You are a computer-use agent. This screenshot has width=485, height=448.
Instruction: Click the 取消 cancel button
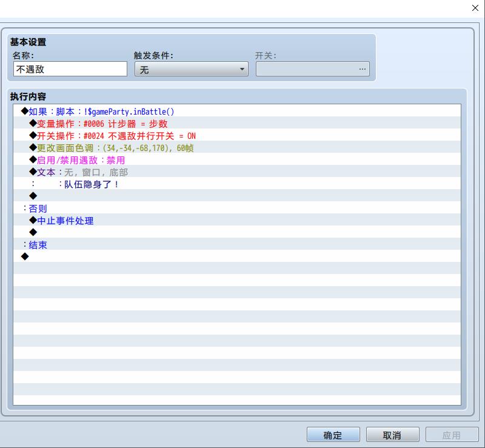click(393, 435)
